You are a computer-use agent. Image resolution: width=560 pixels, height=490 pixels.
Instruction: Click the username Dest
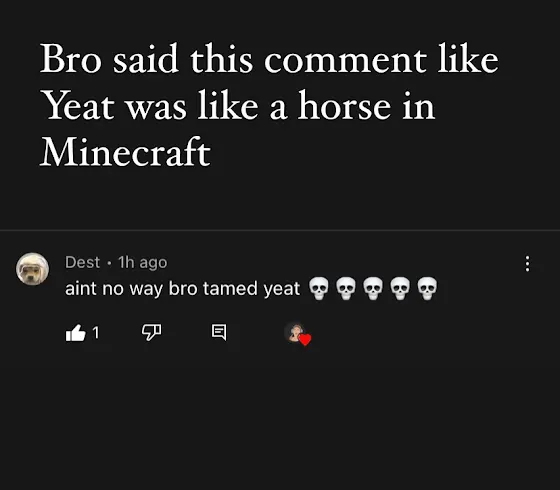[82, 262]
